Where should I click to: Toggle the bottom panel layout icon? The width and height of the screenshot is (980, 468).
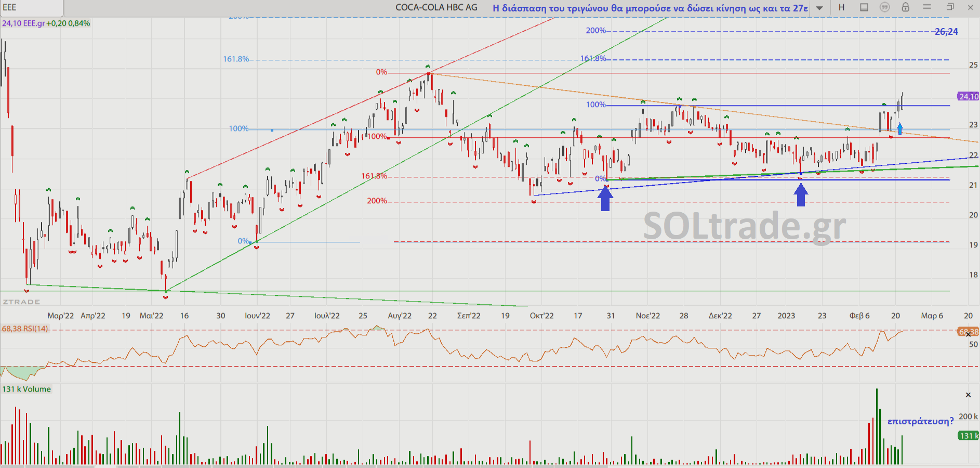(864, 7)
